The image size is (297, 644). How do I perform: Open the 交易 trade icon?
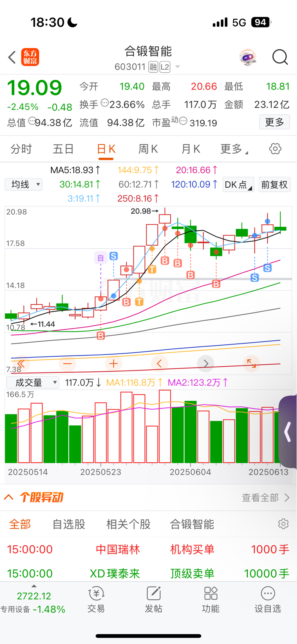coord(96,600)
